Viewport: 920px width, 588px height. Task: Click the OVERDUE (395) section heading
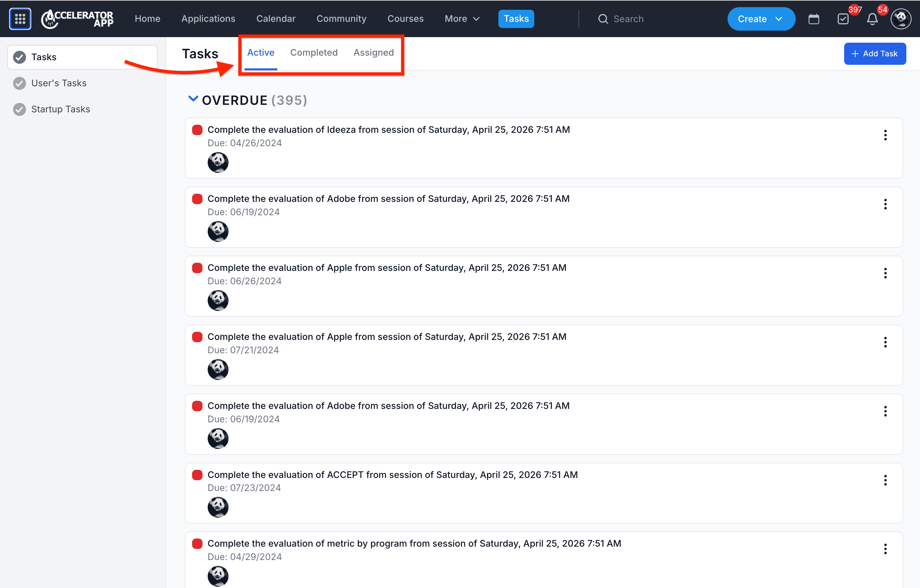pos(255,100)
